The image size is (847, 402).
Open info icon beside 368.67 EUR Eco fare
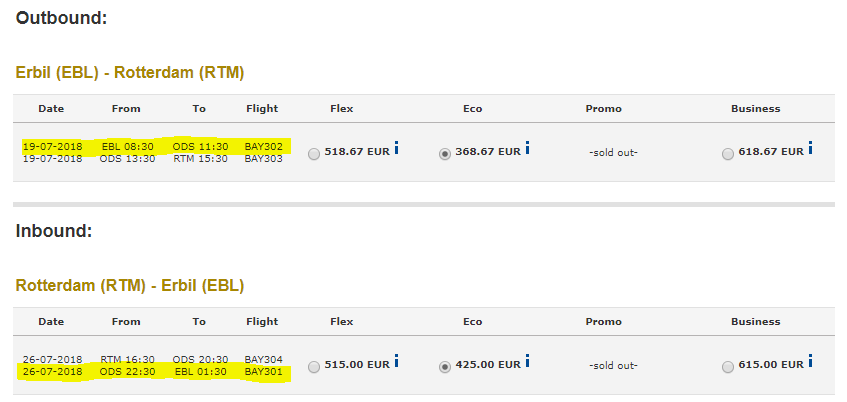click(528, 148)
